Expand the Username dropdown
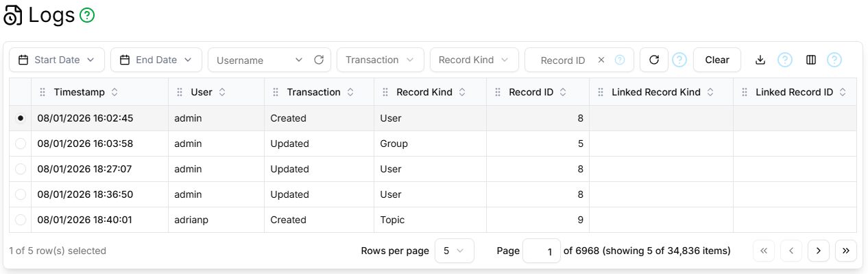The image size is (868, 274). tap(299, 60)
